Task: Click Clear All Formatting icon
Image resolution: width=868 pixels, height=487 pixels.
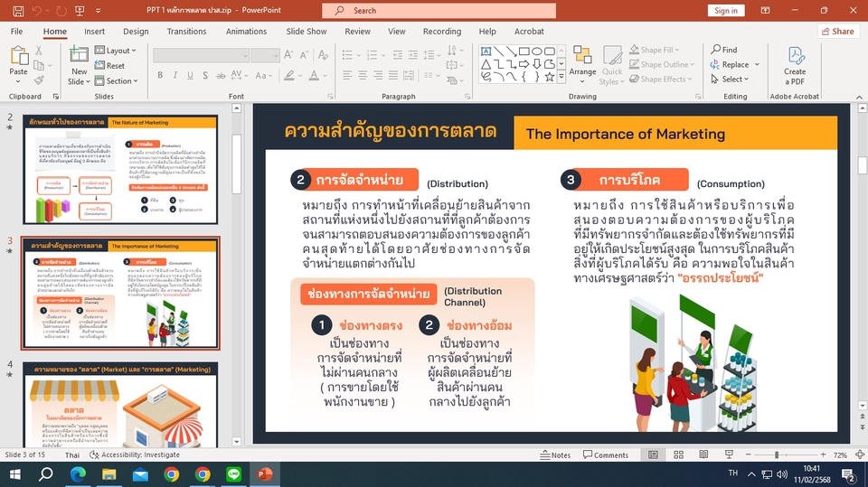Action: click(x=324, y=55)
